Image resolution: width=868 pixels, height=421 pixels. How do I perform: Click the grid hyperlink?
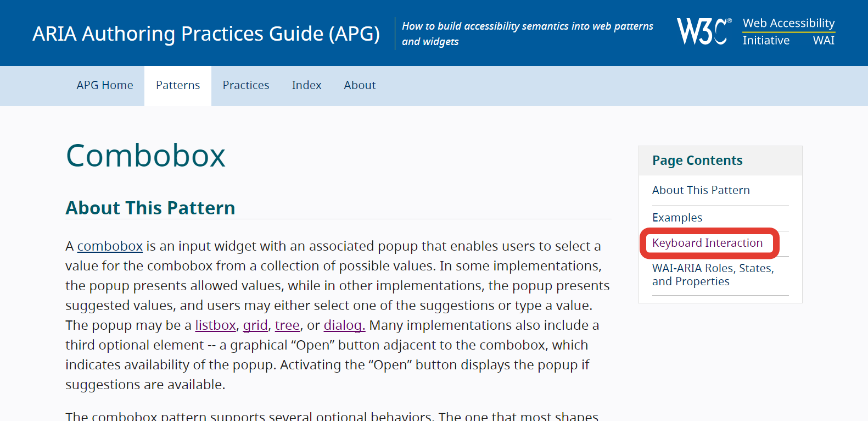click(255, 325)
